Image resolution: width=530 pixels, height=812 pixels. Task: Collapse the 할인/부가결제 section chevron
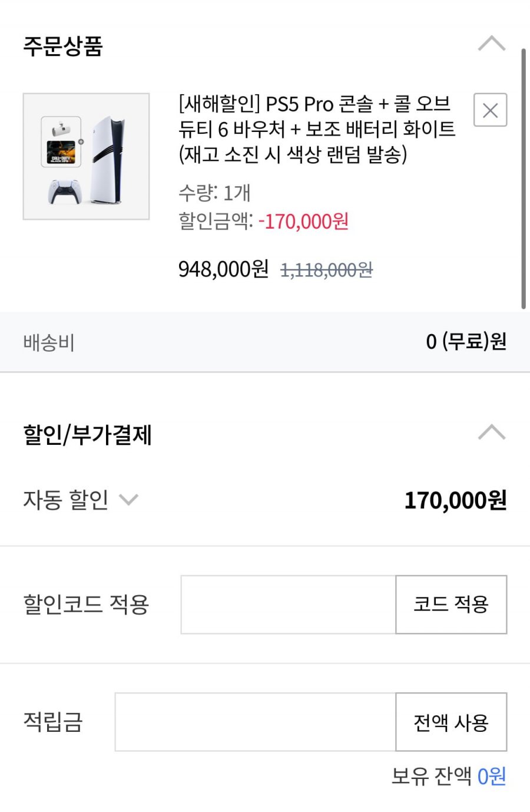(491, 433)
